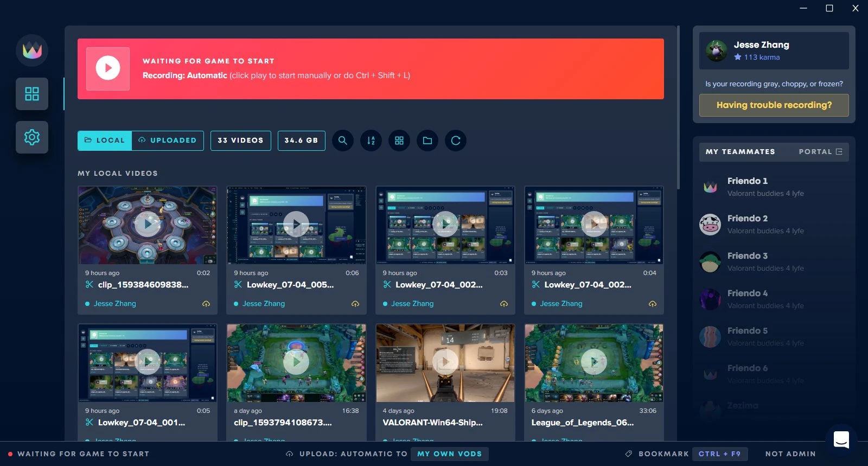Open settings gear in sidebar
Viewport: 868px width, 466px height.
[x=32, y=137]
